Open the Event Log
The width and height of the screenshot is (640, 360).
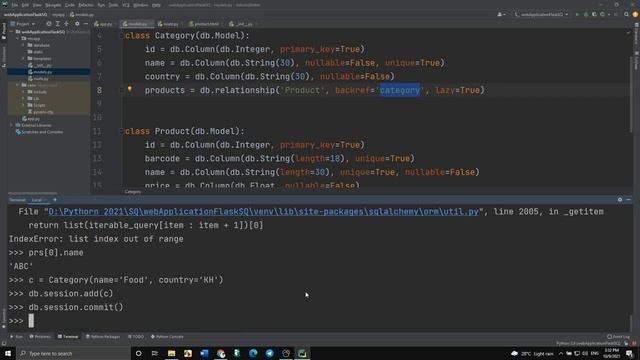[x=618, y=337]
